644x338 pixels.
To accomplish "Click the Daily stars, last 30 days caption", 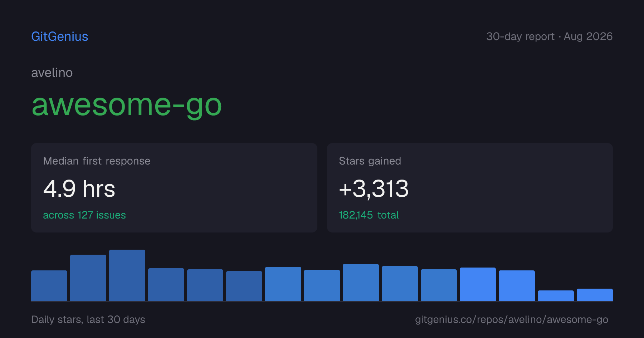I will click(88, 319).
